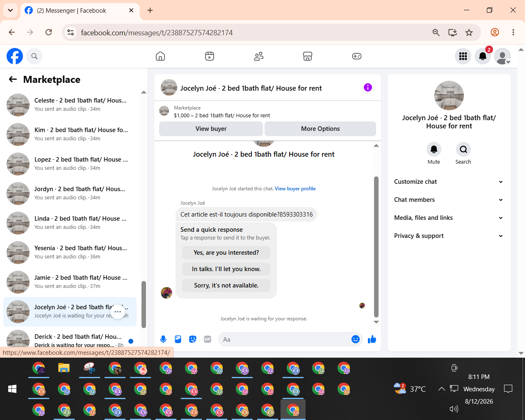This screenshot has width=525, height=420.
Task: Open Celeste conversation in the list
Action: coord(70,105)
